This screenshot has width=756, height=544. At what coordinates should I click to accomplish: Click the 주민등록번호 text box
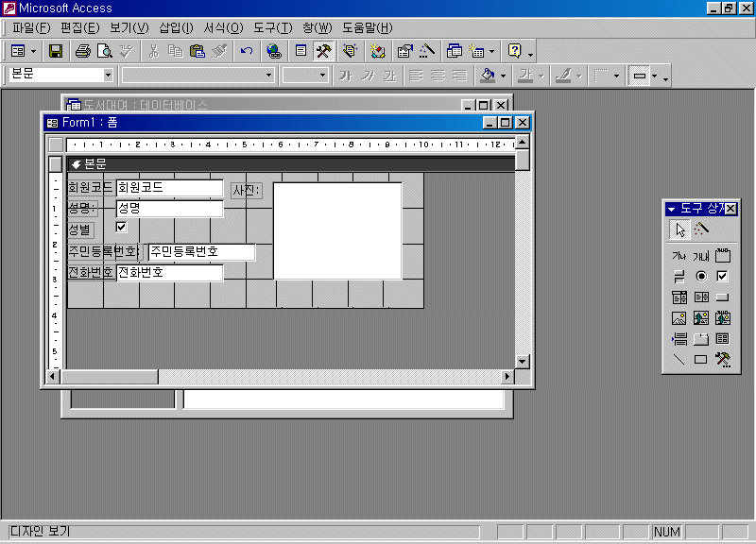pyautogui.click(x=201, y=251)
